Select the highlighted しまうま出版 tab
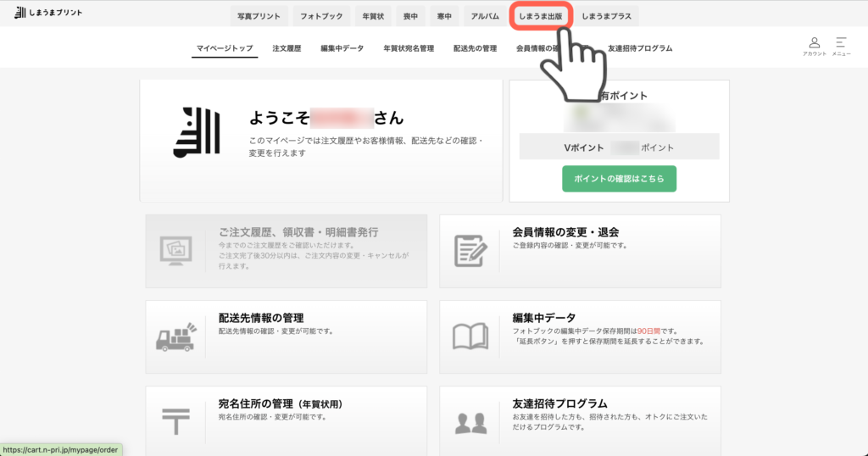 pyautogui.click(x=541, y=16)
